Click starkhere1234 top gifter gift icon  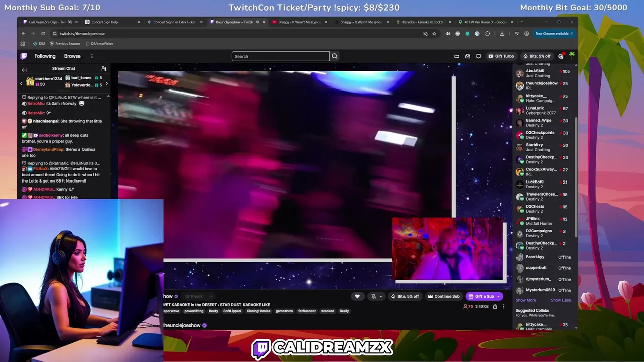[x=30, y=81]
